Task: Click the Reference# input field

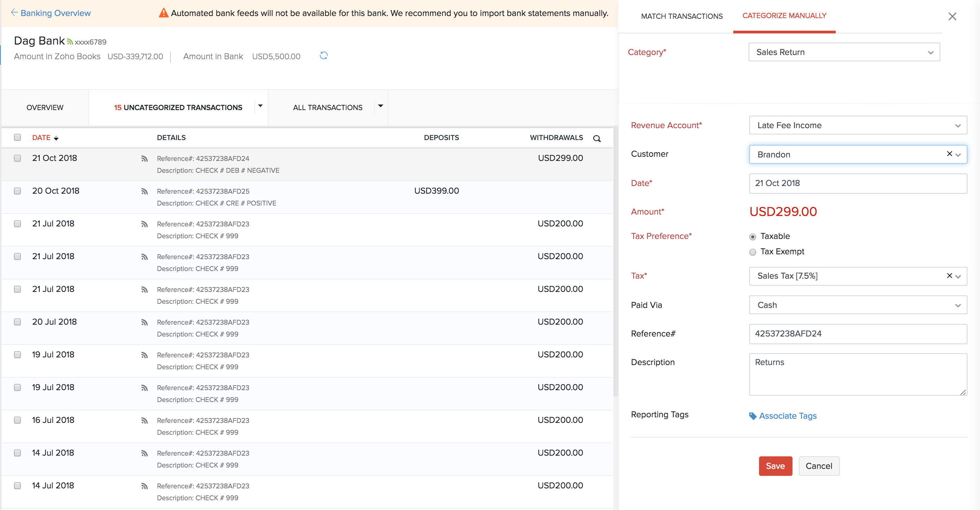Action: tap(857, 333)
